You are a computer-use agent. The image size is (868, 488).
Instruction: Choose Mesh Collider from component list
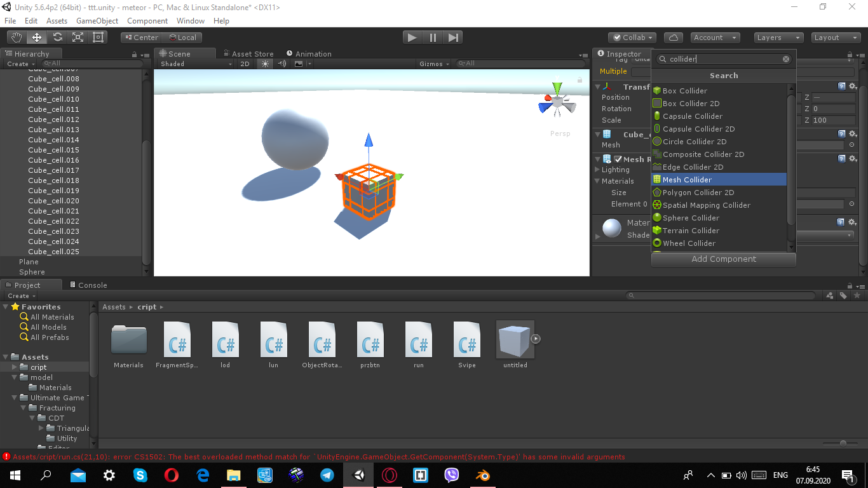click(719, 180)
